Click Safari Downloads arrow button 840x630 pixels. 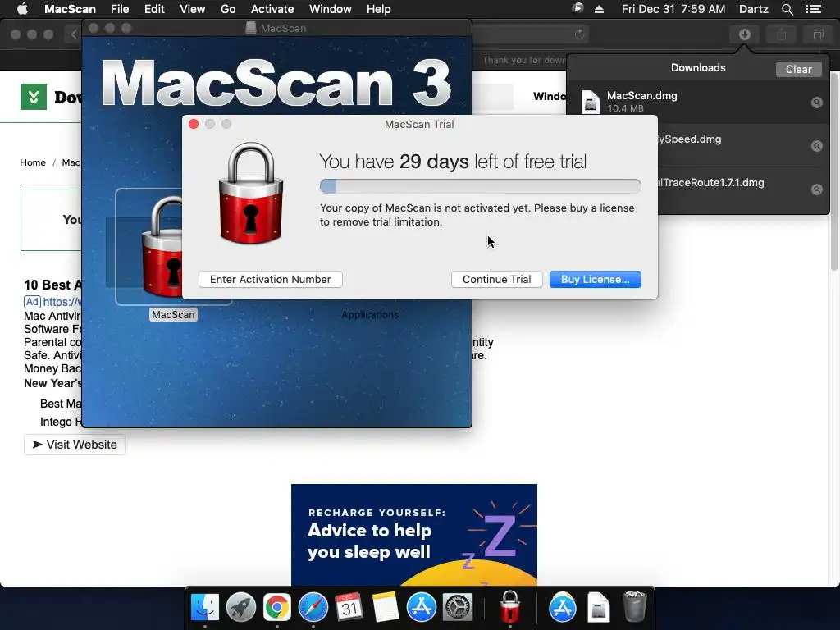tap(744, 34)
